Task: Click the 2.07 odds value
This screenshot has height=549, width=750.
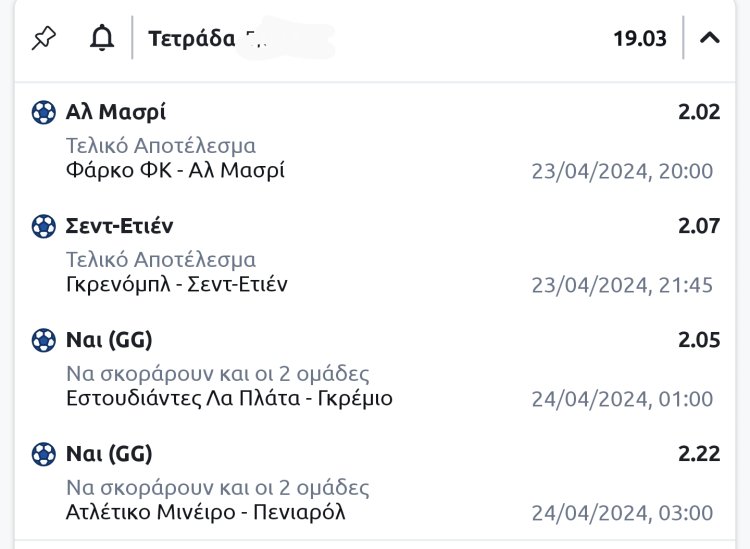Action: [x=698, y=227]
